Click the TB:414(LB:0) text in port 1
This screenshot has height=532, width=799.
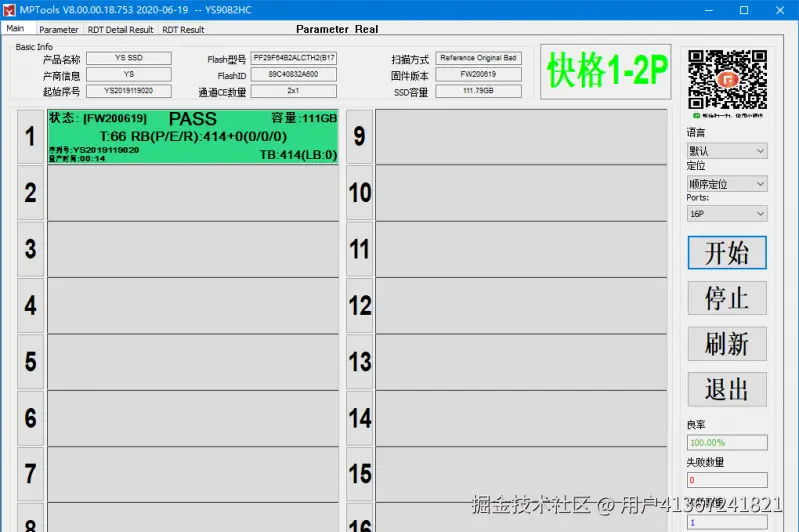pos(298,155)
